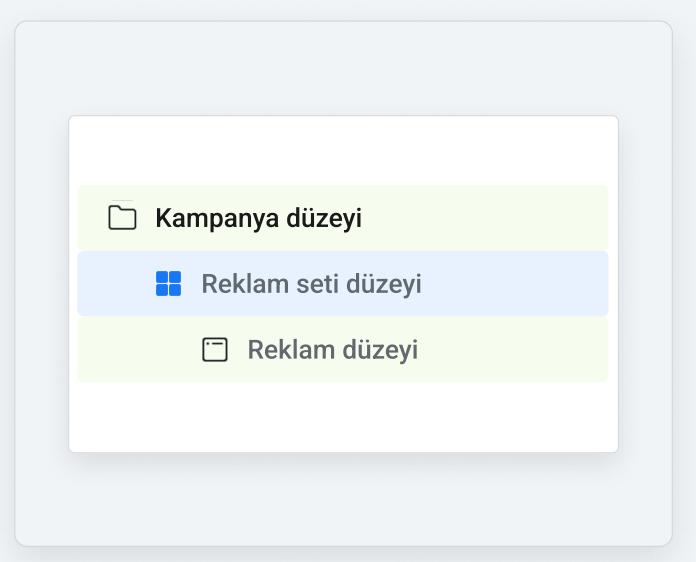Viewport: 696px width, 562px height.
Task: Click the word düzeyi in the campaign row
Action: point(324,218)
